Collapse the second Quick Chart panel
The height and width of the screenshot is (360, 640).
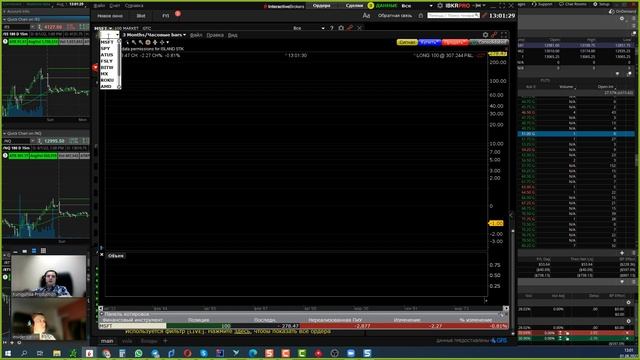click(4, 133)
